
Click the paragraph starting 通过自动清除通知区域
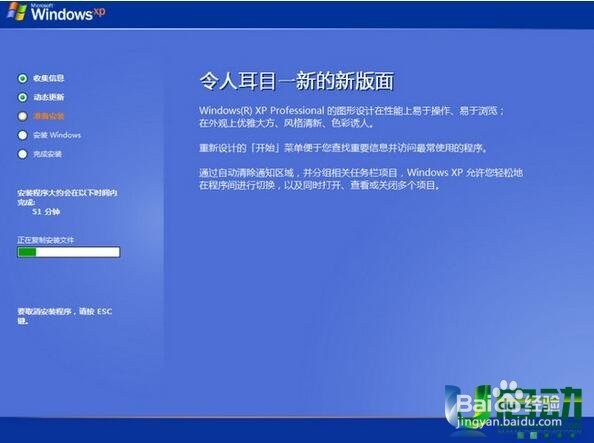tap(361, 179)
